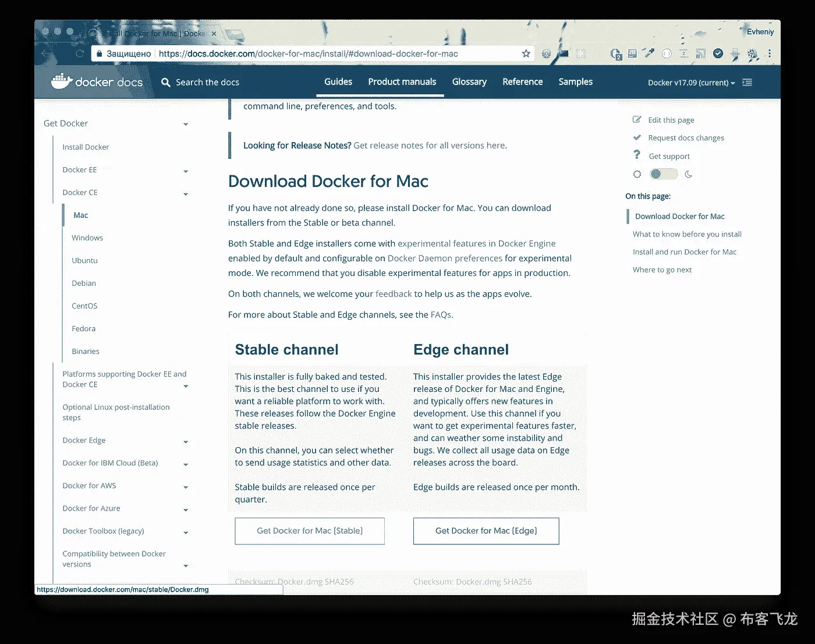Image resolution: width=815 pixels, height=644 pixels.
Task: Collapse Docker CE submenu arrow
Action: pos(186,194)
